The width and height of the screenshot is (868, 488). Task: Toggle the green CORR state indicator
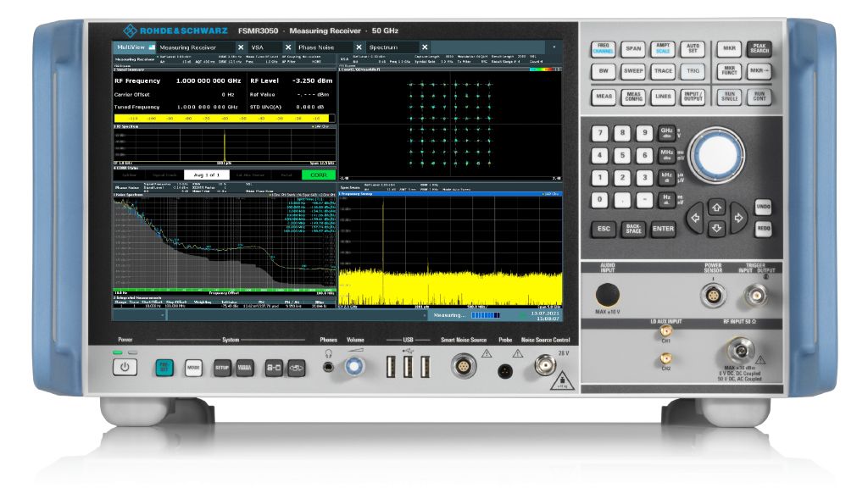[x=319, y=174]
